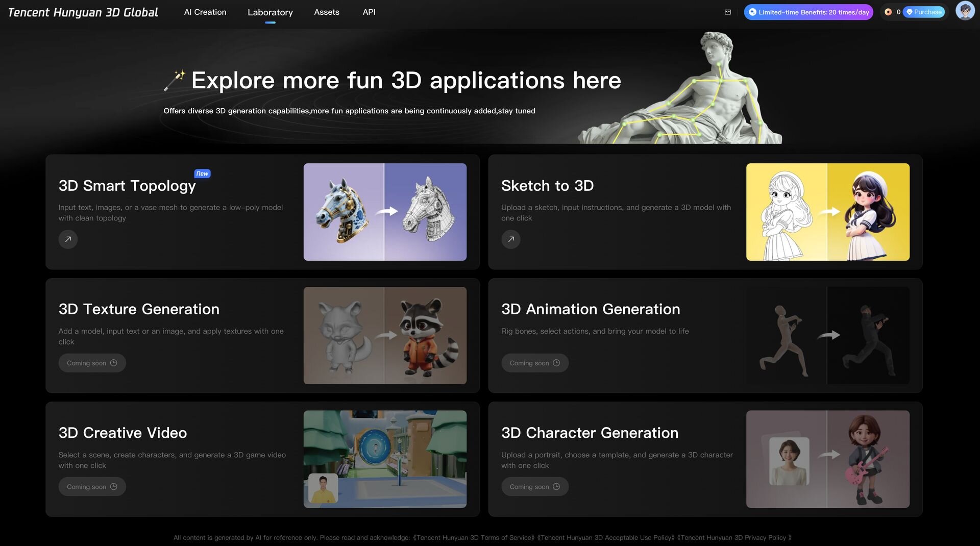Click Limited-time Benefits 20 times/day banner
The image size is (980, 546).
(808, 12)
